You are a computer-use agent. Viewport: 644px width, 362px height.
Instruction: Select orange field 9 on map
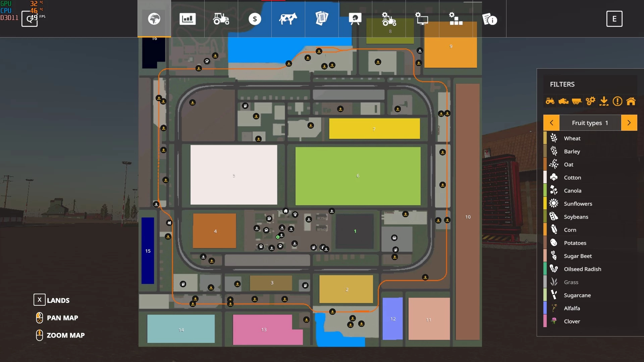[x=451, y=45]
